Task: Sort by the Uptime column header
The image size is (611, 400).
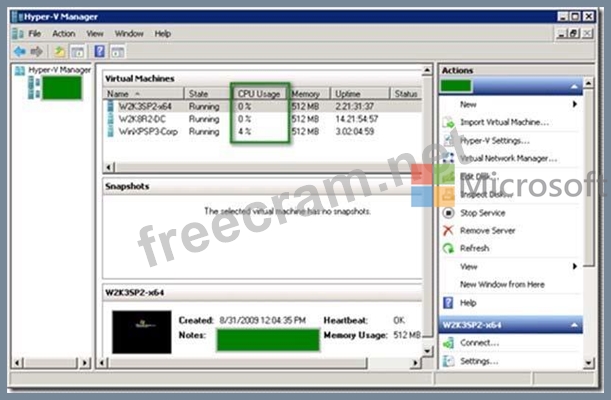Action: (360, 94)
